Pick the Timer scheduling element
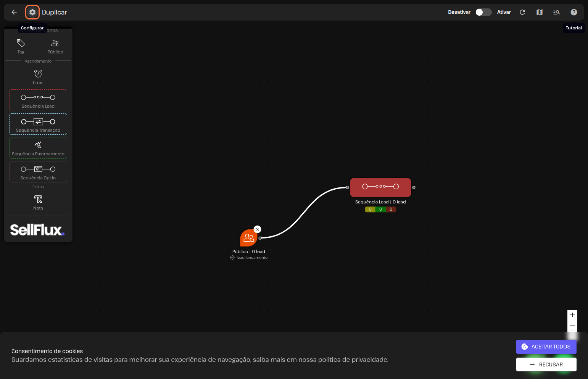 tap(38, 77)
